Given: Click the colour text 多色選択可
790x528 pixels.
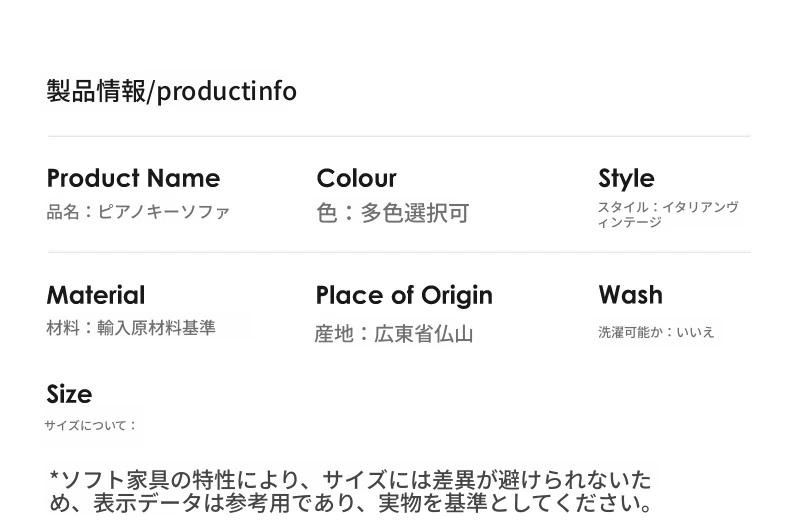Looking at the screenshot, I should (415, 213).
